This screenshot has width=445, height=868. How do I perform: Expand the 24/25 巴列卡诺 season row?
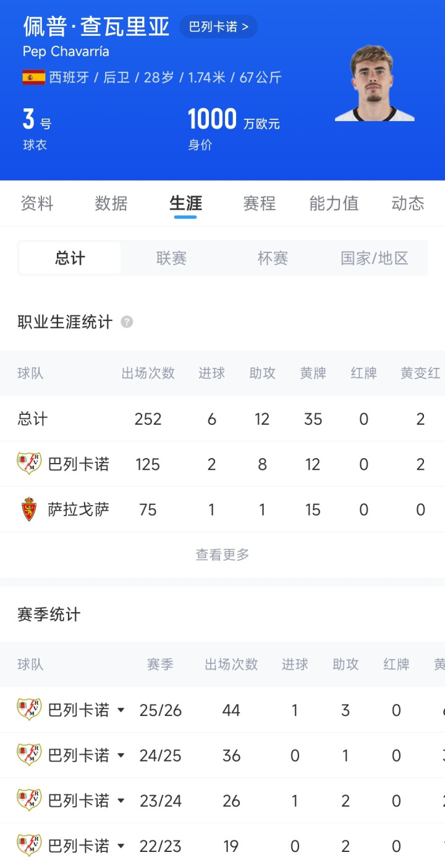[121, 755]
